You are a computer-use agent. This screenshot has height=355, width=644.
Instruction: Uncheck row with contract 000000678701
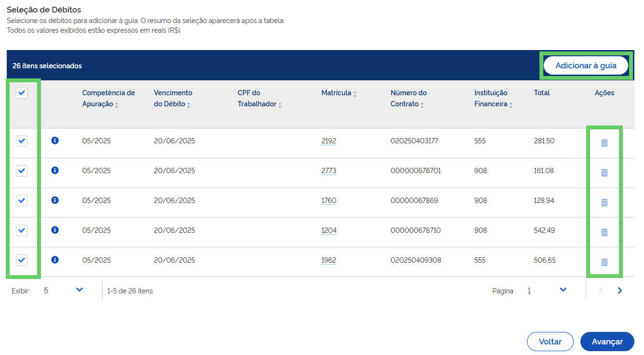pos(22,171)
